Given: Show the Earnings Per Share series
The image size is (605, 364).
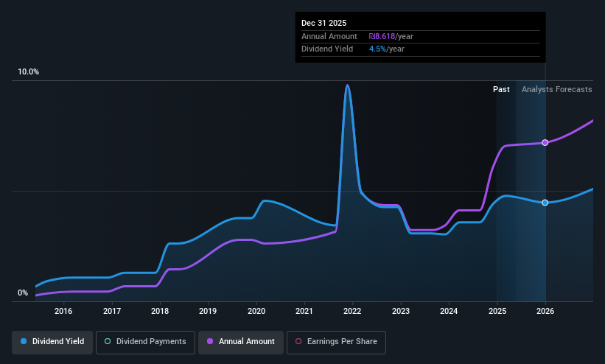Looking at the screenshot, I should click(x=336, y=342).
